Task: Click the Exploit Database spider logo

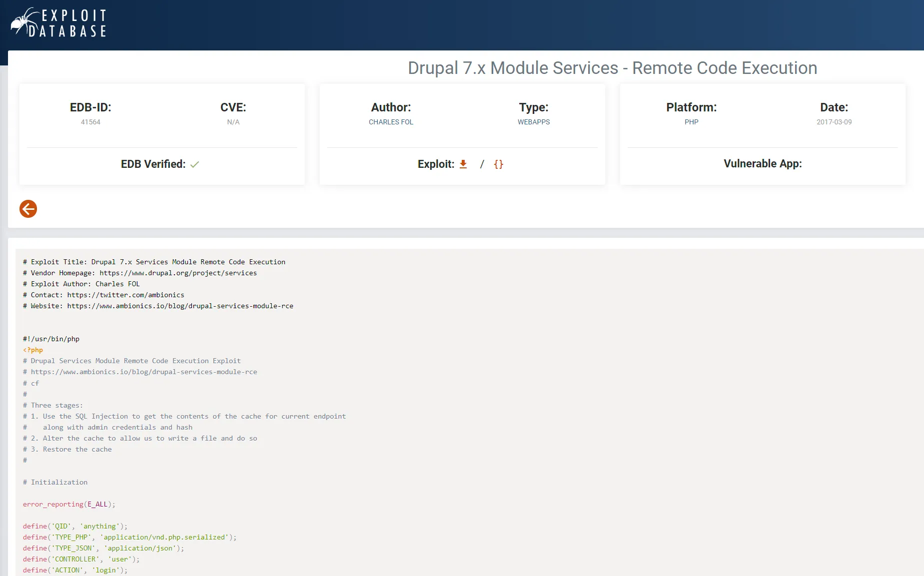Action: click(59, 23)
